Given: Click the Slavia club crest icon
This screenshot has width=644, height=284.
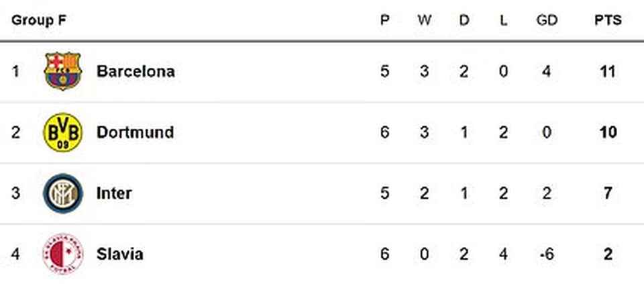Looking at the screenshot, I should coord(62,254).
